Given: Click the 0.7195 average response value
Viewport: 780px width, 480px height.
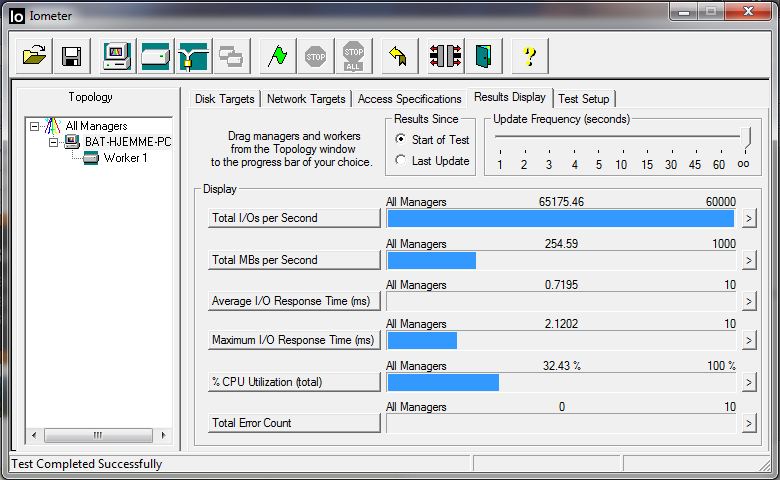Looking at the screenshot, I should (561, 285).
